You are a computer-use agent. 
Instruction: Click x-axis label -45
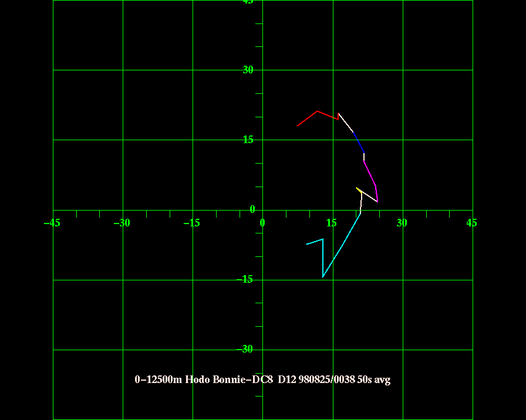click(x=52, y=223)
